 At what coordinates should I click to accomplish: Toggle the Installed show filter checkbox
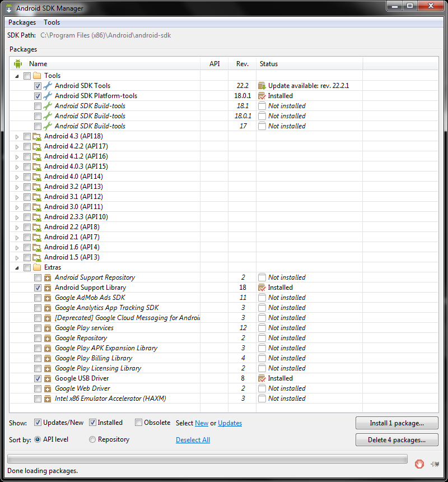pos(92,423)
